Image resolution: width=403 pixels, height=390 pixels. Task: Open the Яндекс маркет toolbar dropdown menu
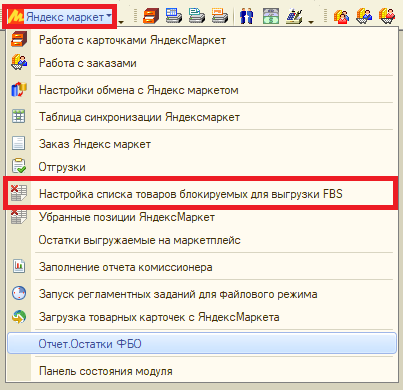click(x=60, y=16)
